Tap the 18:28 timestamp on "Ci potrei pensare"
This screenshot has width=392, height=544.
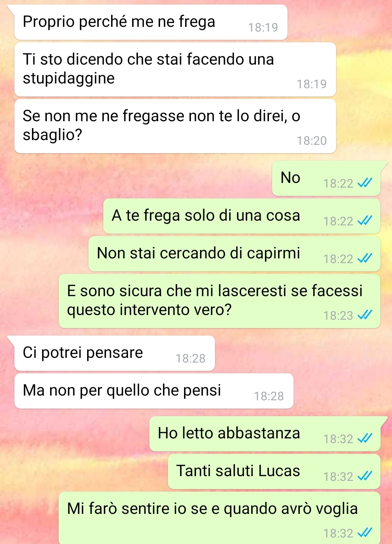tap(191, 359)
